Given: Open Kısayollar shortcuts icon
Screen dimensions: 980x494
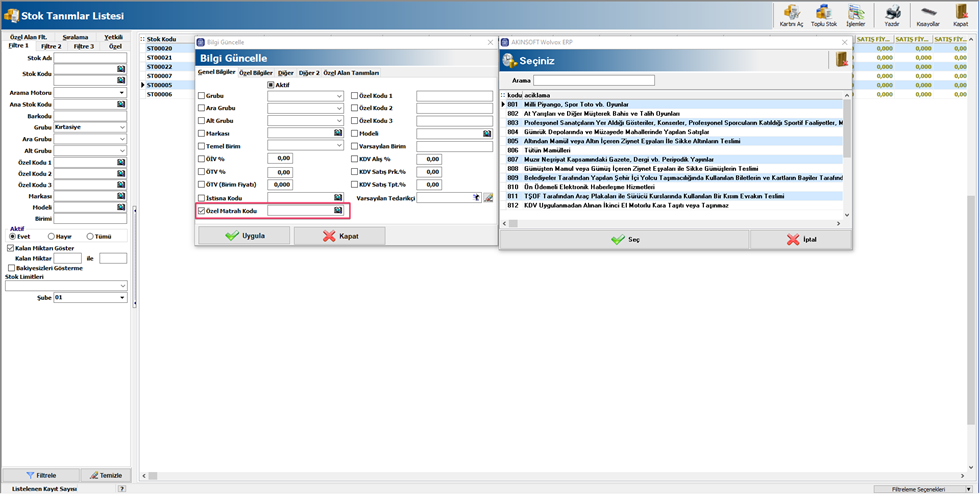Looking at the screenshot, I should pos(927,14).
